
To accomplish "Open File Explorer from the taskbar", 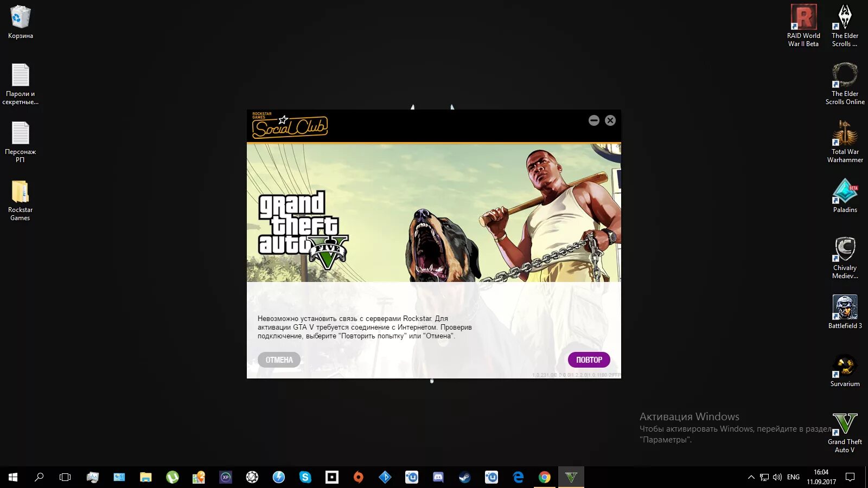I will (x=145, y=477).
